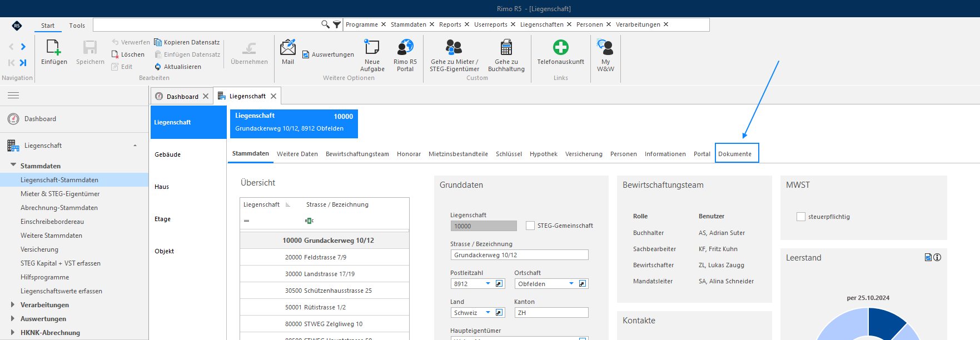Collapse Liegenschaft sidebar section
Image resolution: width=980 pixels, height=340 pixels.
pos(135,146)
